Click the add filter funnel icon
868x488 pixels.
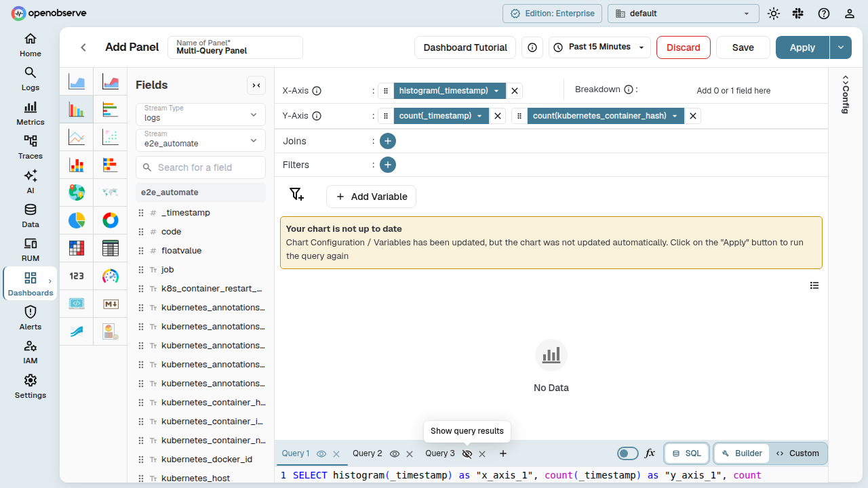point(296,195)
